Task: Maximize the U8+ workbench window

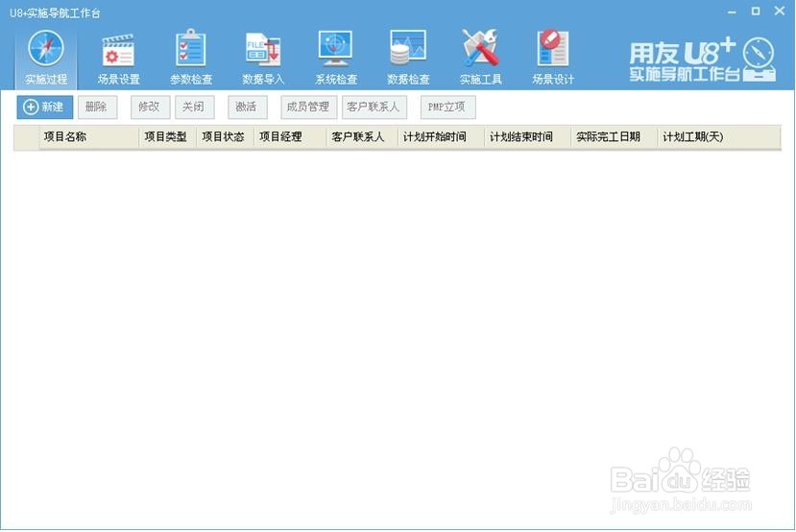Action: click(756, 11)
